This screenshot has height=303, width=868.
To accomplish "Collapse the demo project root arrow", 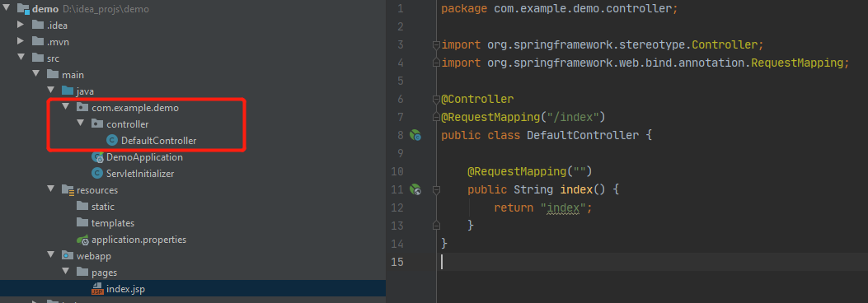I will pyautogui.click(x=6, y=9).
